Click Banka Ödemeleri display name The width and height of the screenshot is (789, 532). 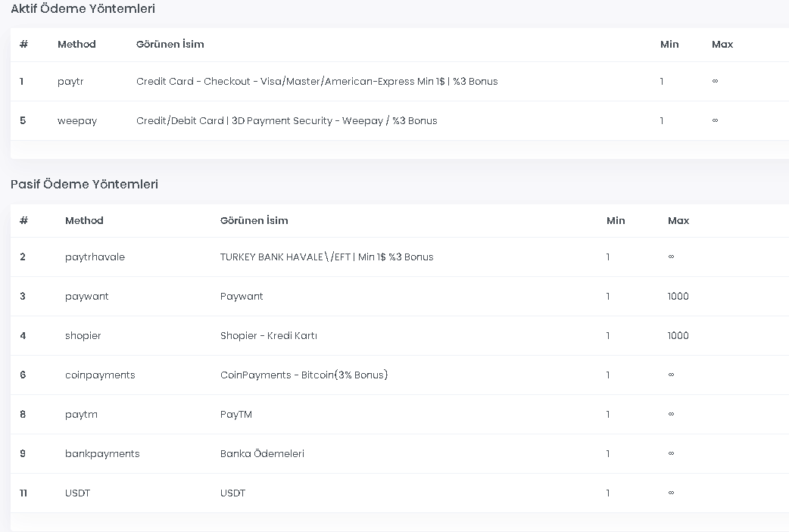262,453
